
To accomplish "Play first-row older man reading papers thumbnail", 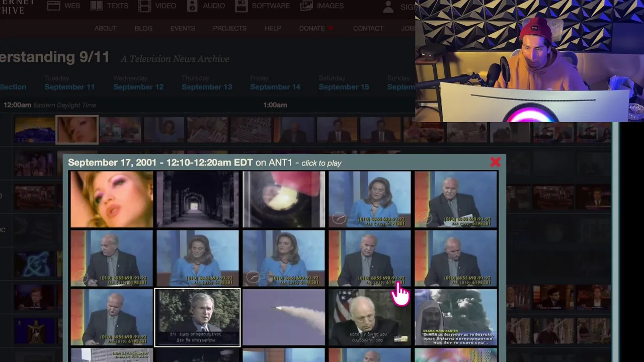I will [x=456, y=199].
